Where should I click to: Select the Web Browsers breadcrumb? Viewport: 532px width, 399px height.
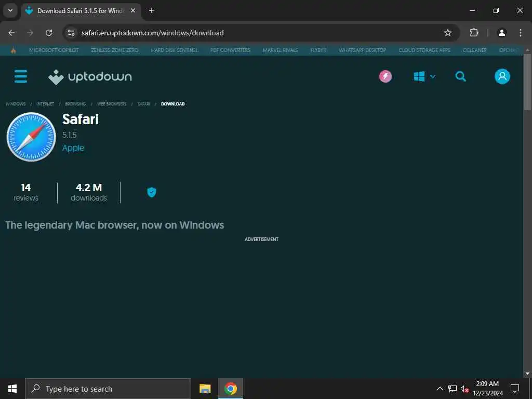112,104
